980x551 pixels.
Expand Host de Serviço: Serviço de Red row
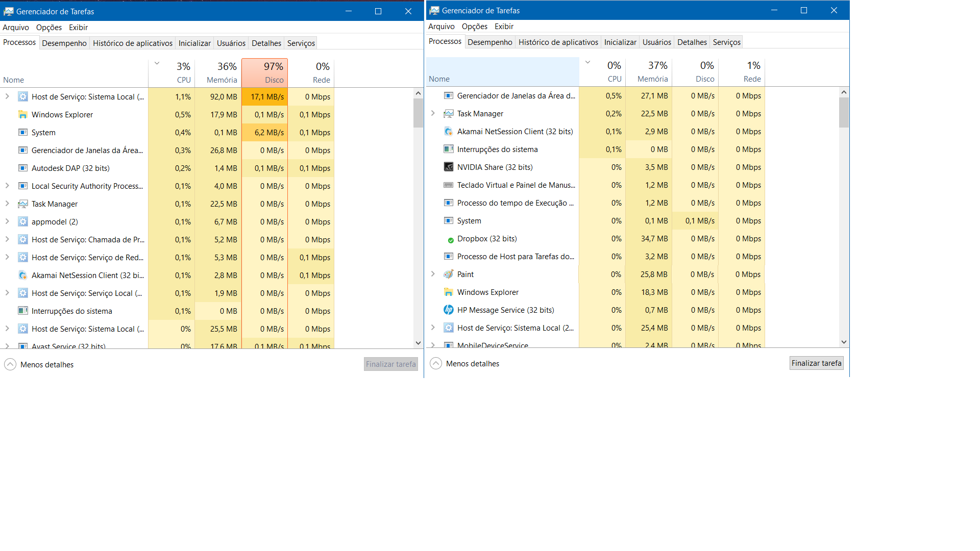7,257
